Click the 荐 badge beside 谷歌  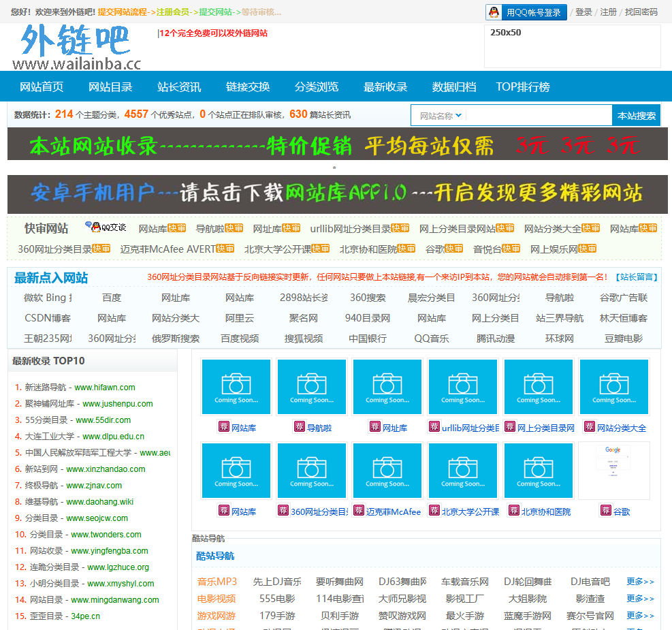(x=605, y=510)
